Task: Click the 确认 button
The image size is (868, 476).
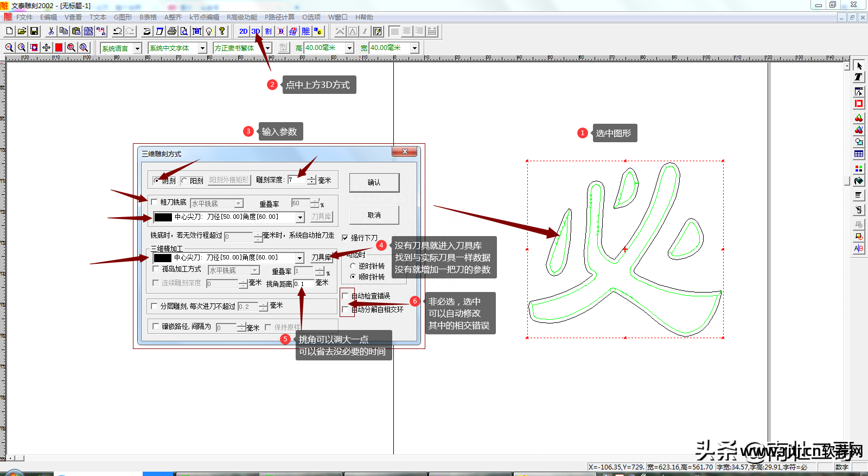Action: [x=374, y=182]
